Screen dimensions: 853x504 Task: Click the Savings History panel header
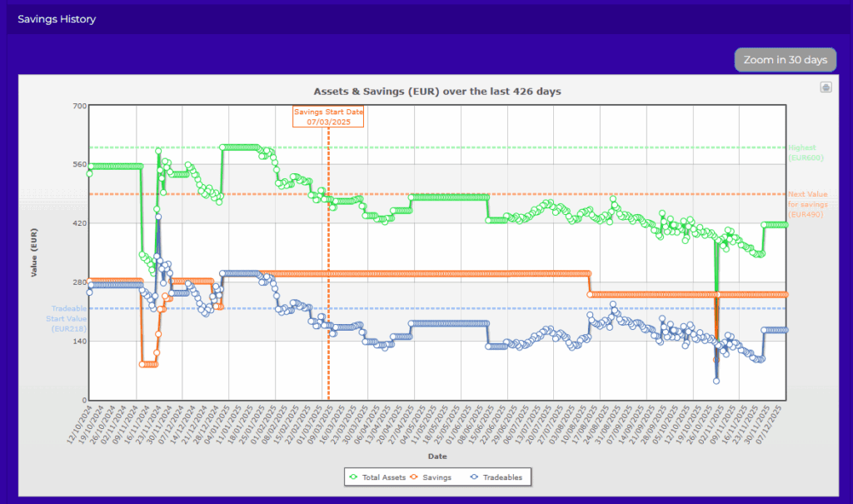click(57, 19)
